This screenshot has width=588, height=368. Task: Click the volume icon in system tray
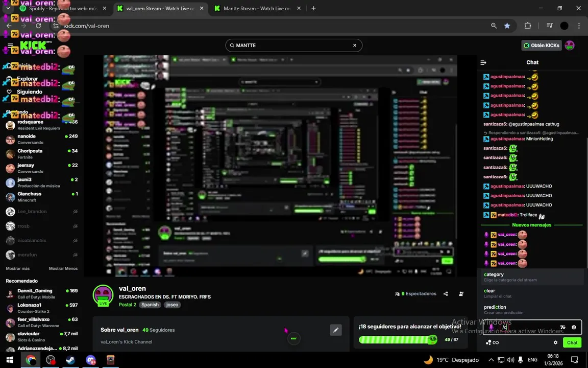pyautogui.click(x=510, y=360)
